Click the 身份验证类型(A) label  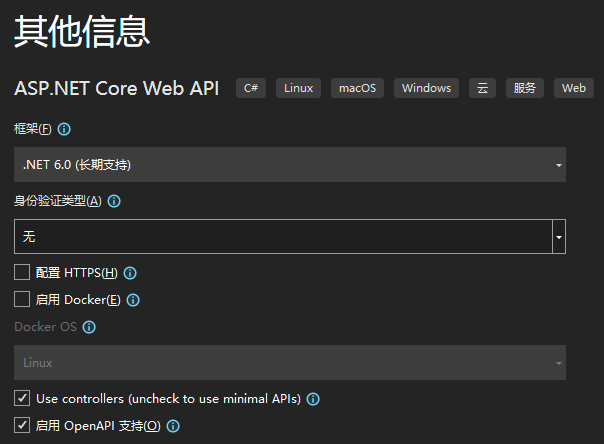click(x=58, y=201)
